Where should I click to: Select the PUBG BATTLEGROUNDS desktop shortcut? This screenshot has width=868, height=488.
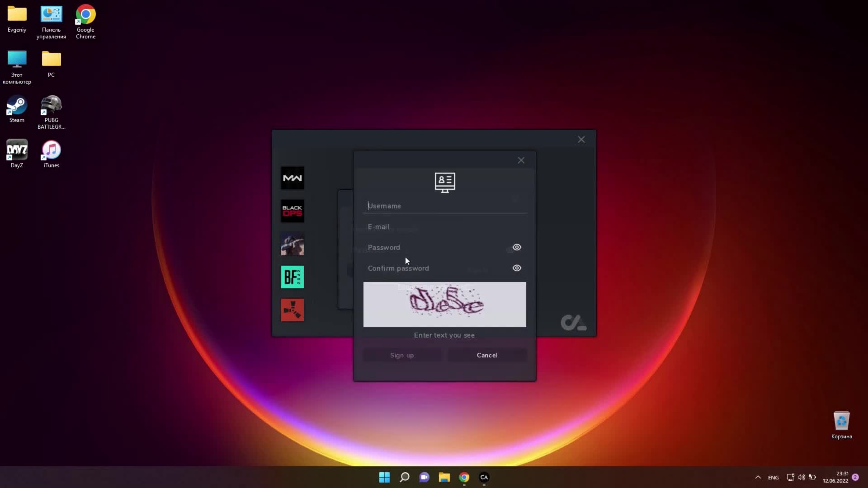[51, 113]
